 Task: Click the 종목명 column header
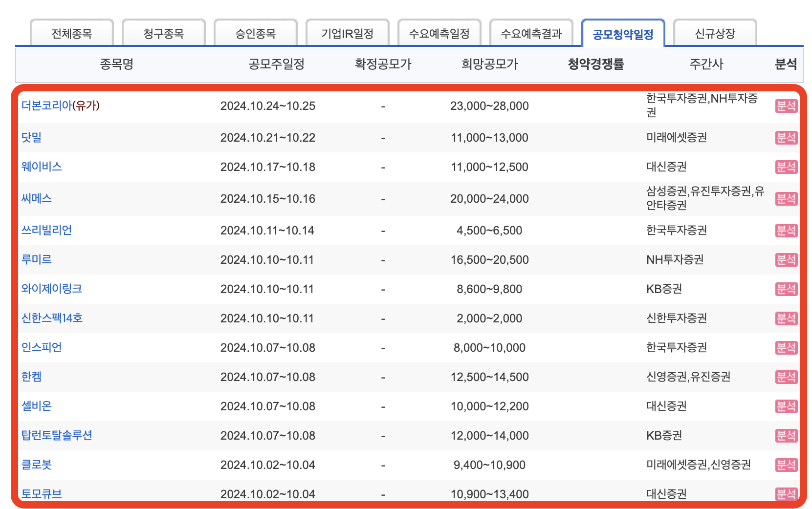point(116,64)
